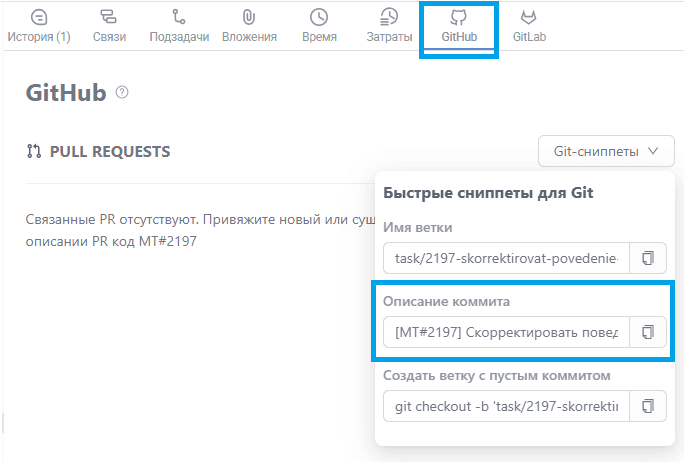Click the git checkout -b command field
The width and height of the screenshot is (684, 462).
pyautogui.click(x=506, y=406)
